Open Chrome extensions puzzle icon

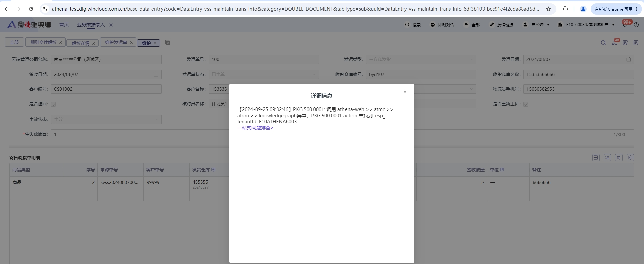coord(565,9)
